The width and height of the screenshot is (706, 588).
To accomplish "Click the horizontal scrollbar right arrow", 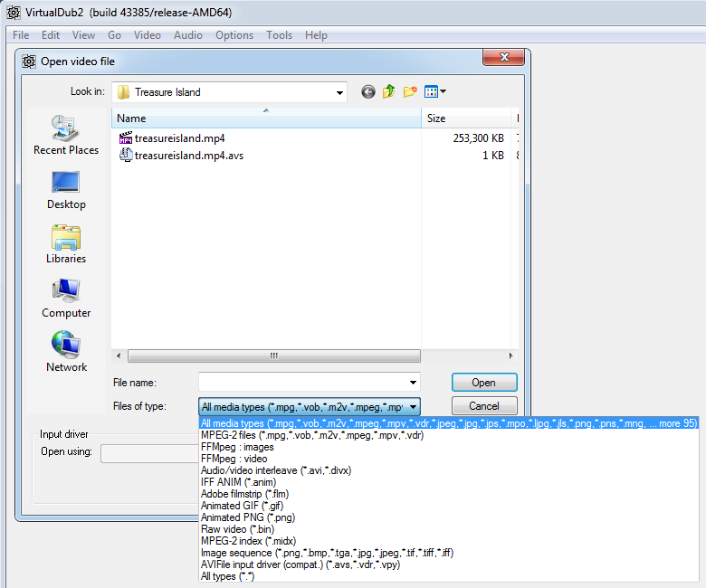I will (511, 356).
